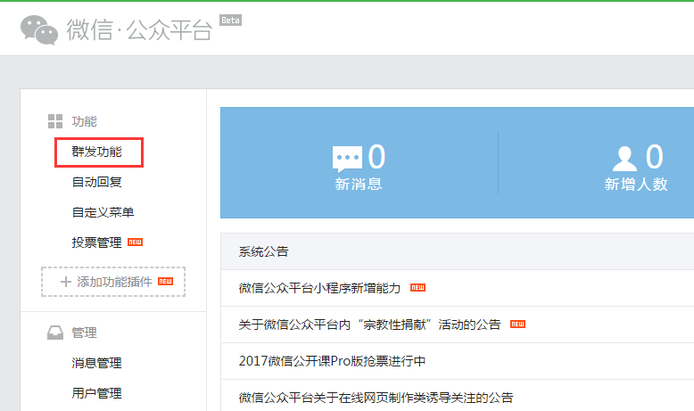694x411 pixels.
Task: Click the 功能 grid icon
Action: tap(55, 121)
